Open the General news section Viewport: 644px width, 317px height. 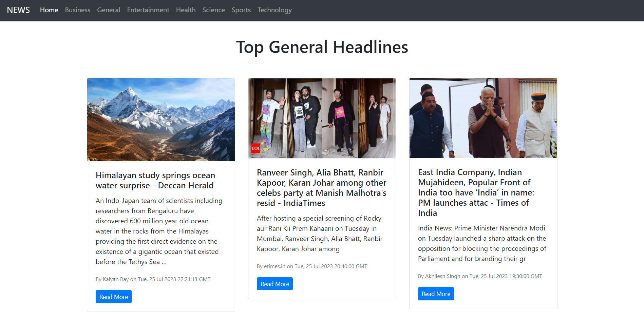[x=108, y=10]
